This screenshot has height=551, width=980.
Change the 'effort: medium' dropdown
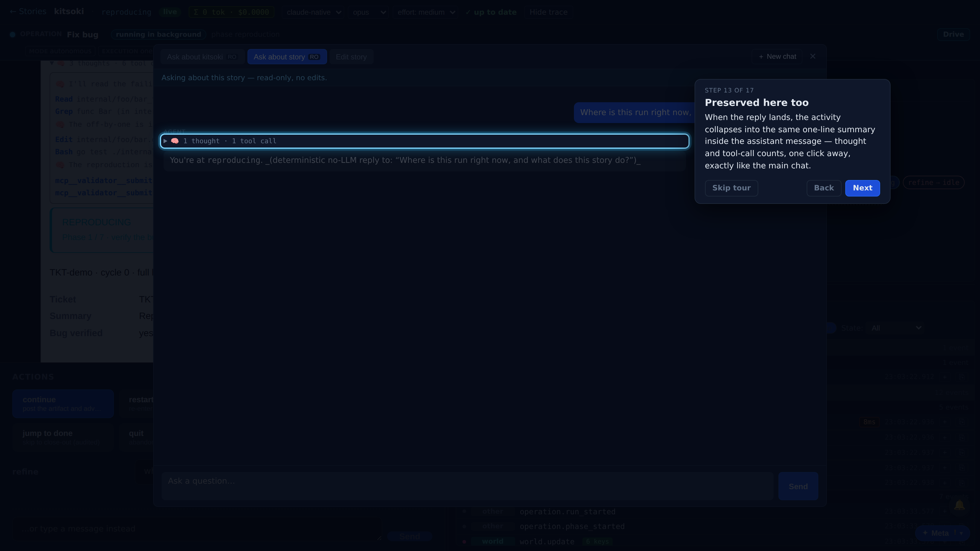425,12
